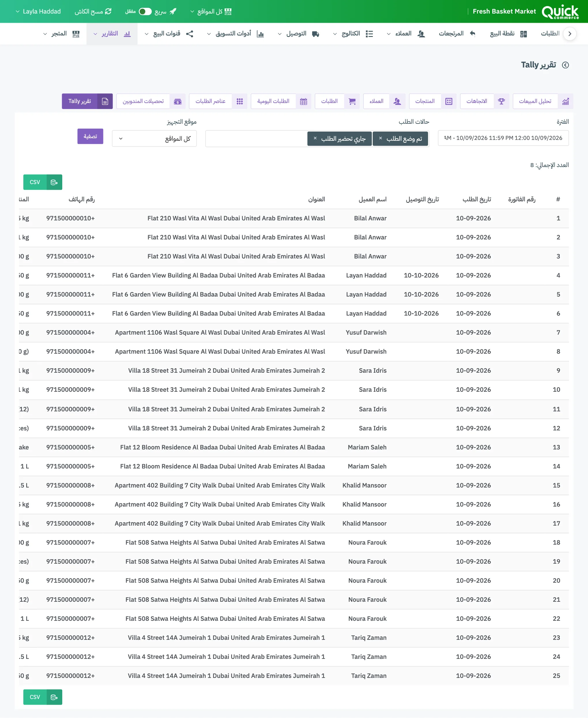Switch to the sales analysis tab
588x718 pixels.
(543, 101)
